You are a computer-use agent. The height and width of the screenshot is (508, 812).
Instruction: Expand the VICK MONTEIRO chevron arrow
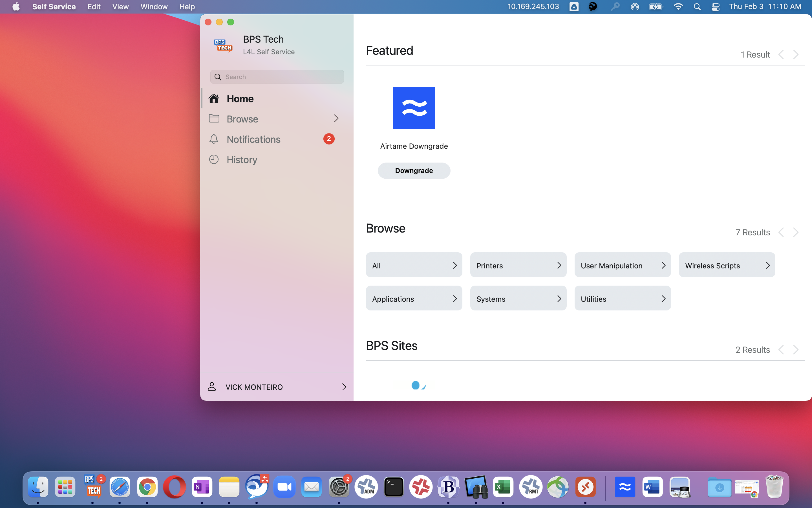344,387
